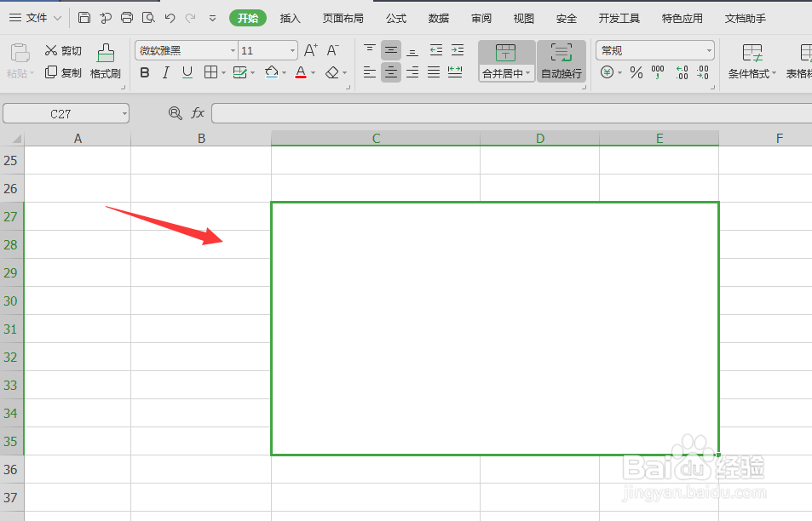Click increase decimal places icon
Viewport: 812px width, 521px height.
[x=682, y=72]
